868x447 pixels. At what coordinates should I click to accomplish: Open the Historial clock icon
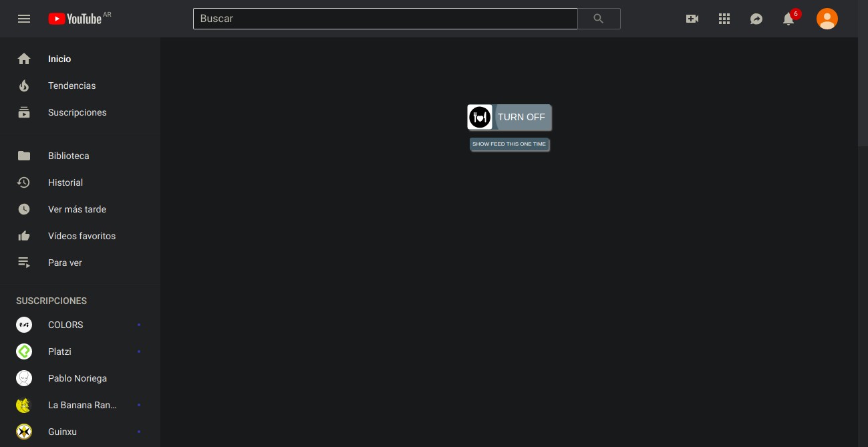tap(24, 182)
